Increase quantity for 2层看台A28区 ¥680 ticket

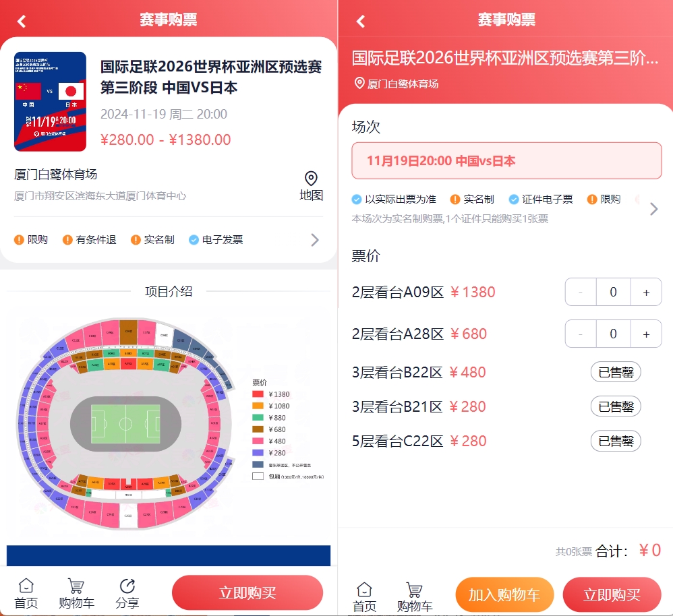click(646, 334)
